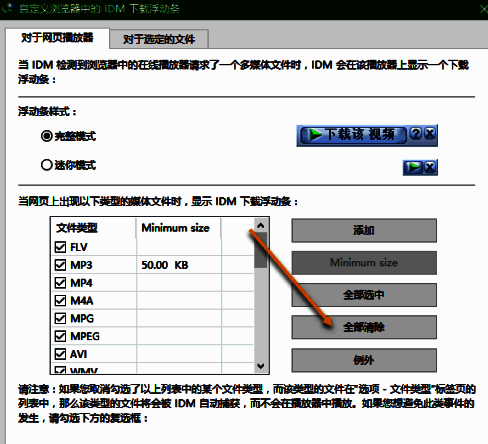Click the file type list scrollbar thumb

click(261, 250)
